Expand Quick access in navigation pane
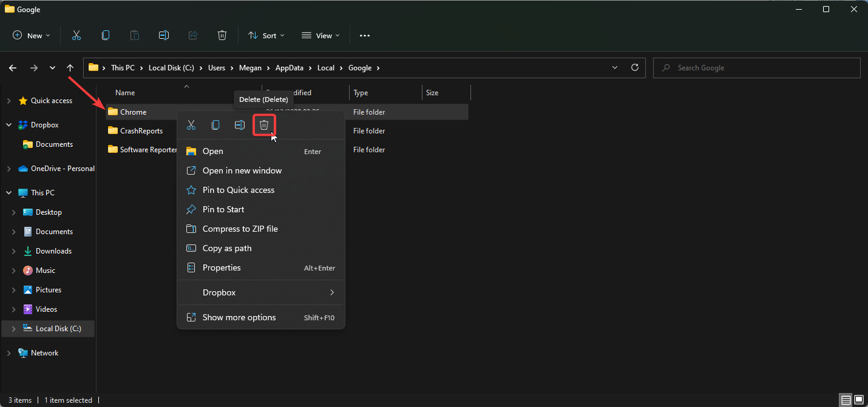The image size is (868, 407). (x=8, y=101)
